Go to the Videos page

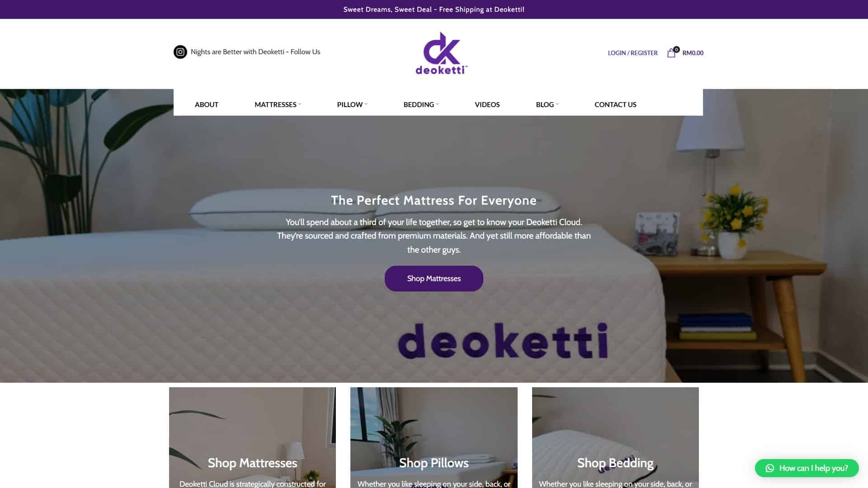tap(487, 104)
